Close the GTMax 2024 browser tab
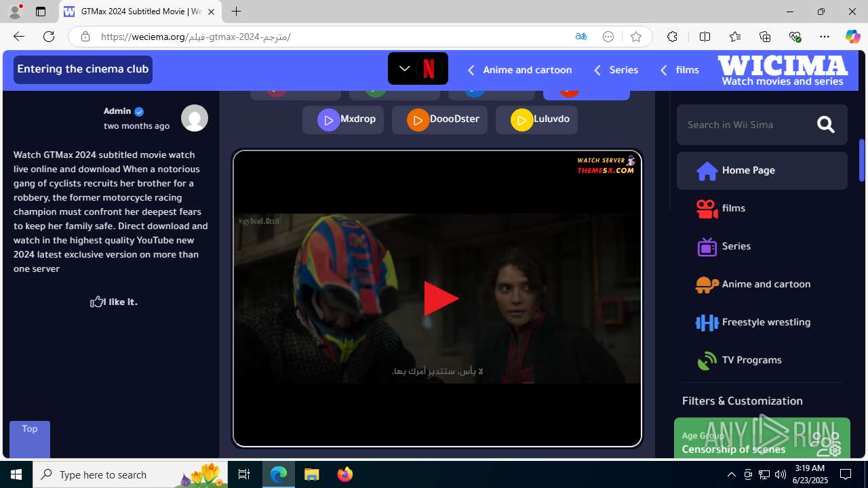The height and width of the screenshot is (488, 868). (x=211, y=12)
